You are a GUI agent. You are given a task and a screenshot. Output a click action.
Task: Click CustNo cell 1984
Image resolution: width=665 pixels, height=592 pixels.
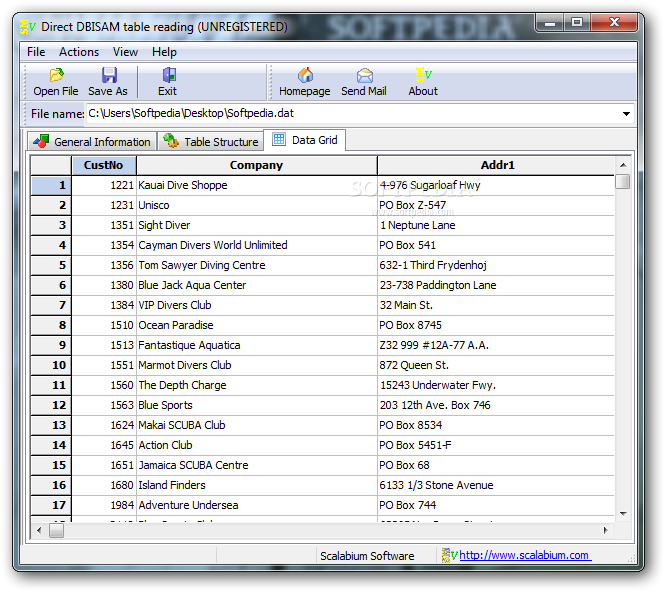[104, 505]
